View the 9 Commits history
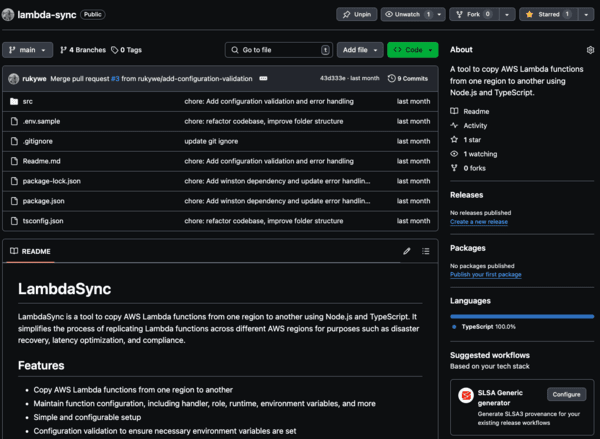600x439 pixels. 408,78
